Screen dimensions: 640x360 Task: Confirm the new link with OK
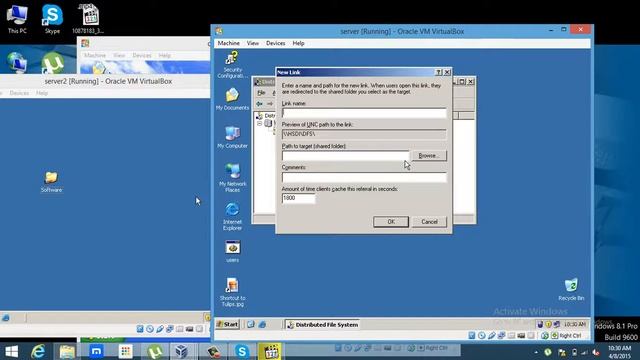click(x=391, y=222)
